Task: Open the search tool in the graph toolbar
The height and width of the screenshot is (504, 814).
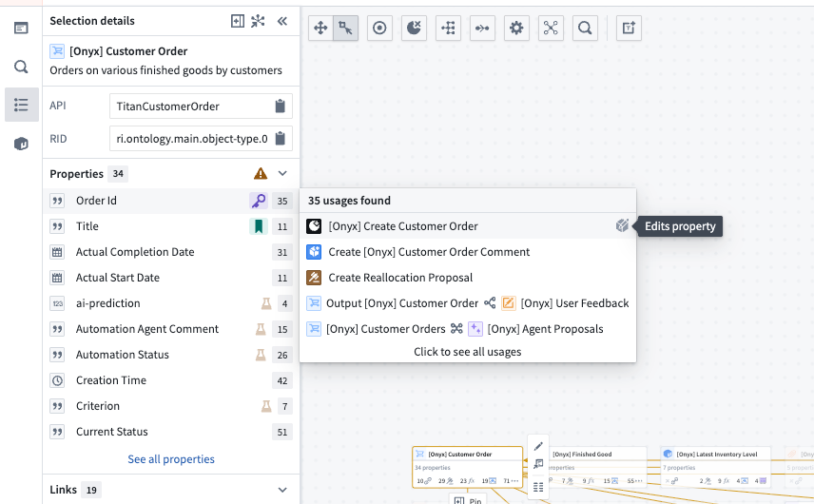Action: point(586,29)
